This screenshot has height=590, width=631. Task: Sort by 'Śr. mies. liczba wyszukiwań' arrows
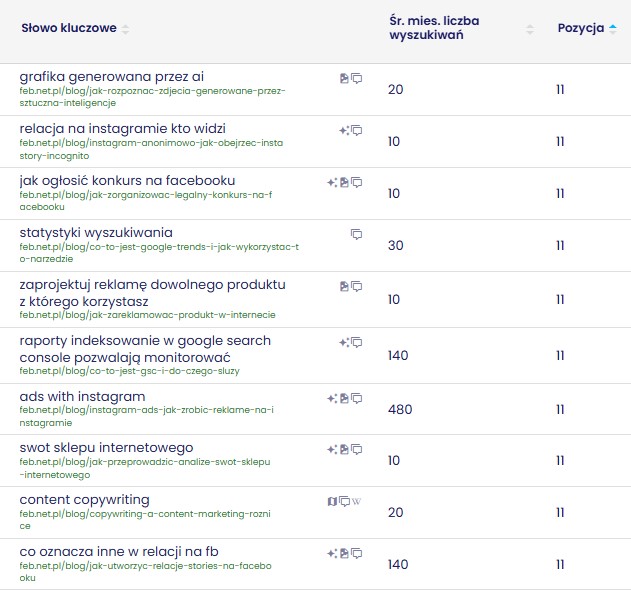(x=530, y=29)
